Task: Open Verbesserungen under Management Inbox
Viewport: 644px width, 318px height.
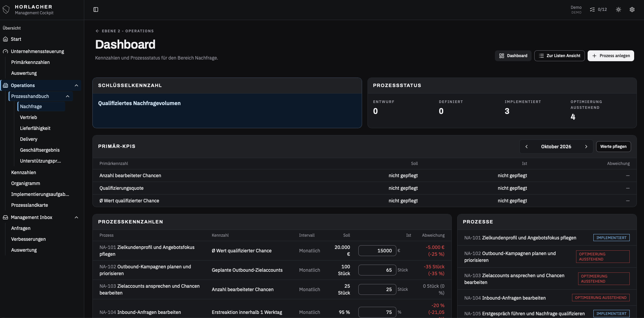Action: (x=28, y=239)
